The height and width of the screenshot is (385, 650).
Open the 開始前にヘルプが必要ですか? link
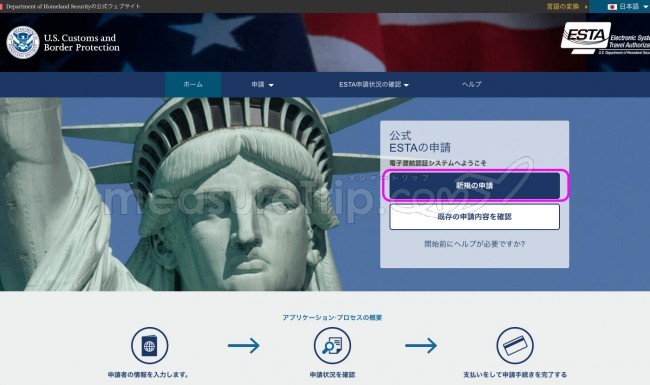(475, 244)
